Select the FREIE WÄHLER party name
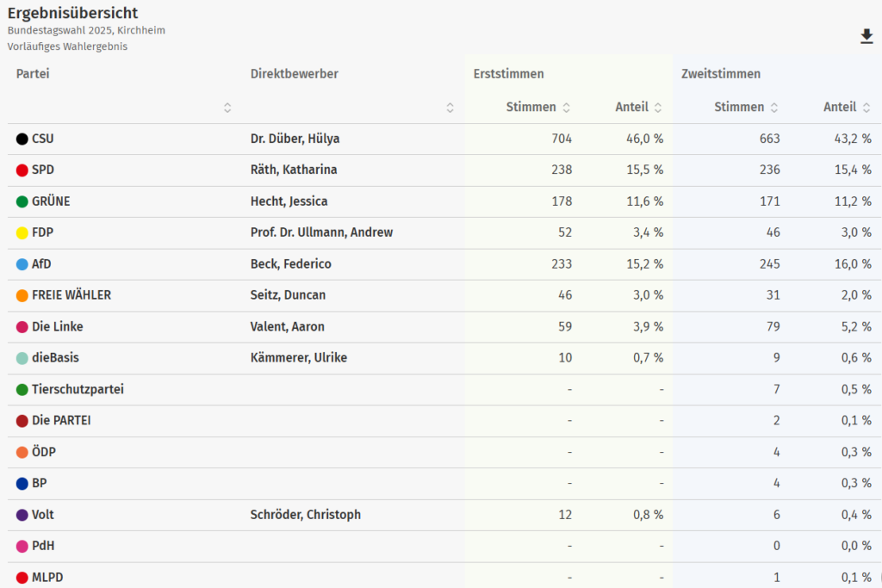The width and height of the screenshot is (882, 588). tap(71, 295)
